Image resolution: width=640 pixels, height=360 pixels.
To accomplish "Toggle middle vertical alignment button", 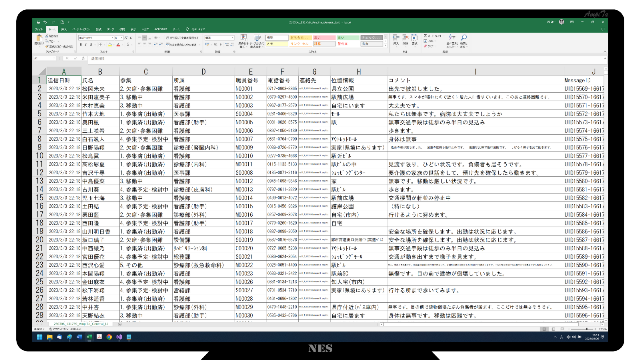I will (x=144, y=38).
